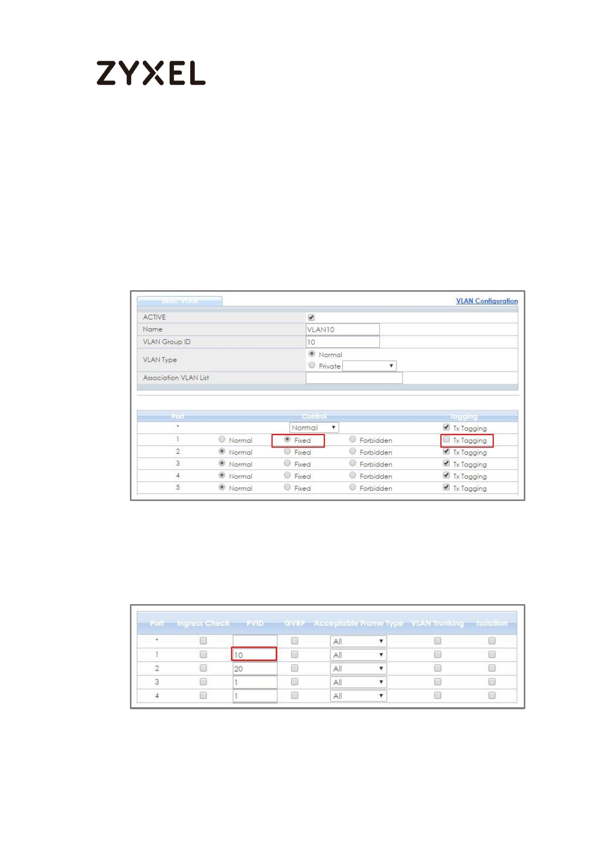The image size is (614, 868).
Task: Select Normal control for port 1
Action: click(222, 440)
